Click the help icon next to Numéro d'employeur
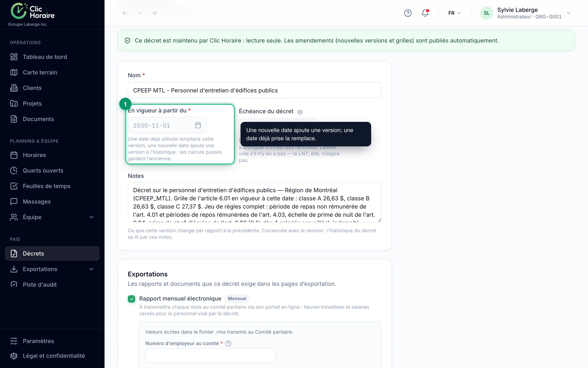This screenshot has width=588, height=368. pyautogui.click(x=228, y=343)
